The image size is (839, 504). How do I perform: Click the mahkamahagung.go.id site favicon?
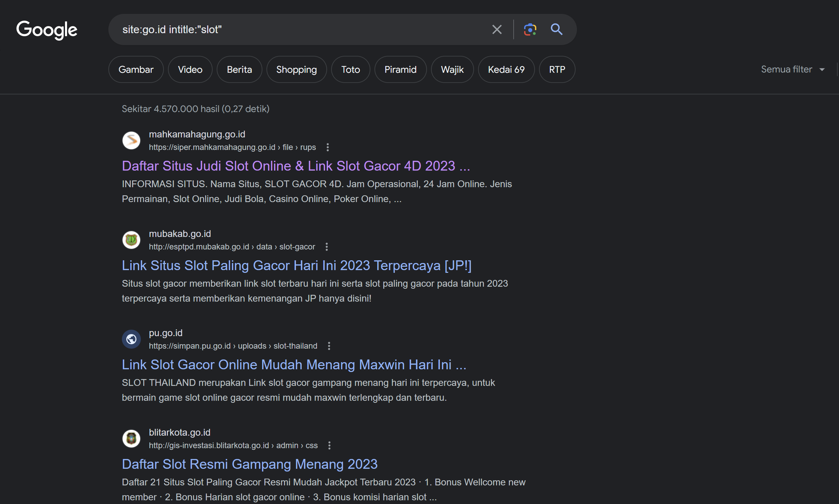click(x=131, y=140)
